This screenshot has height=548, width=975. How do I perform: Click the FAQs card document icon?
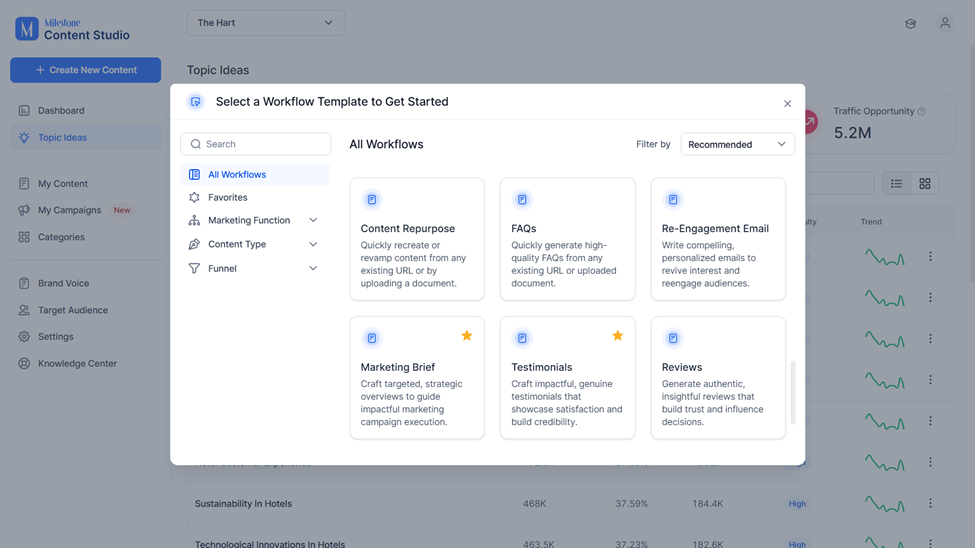(x=522, y=200)
